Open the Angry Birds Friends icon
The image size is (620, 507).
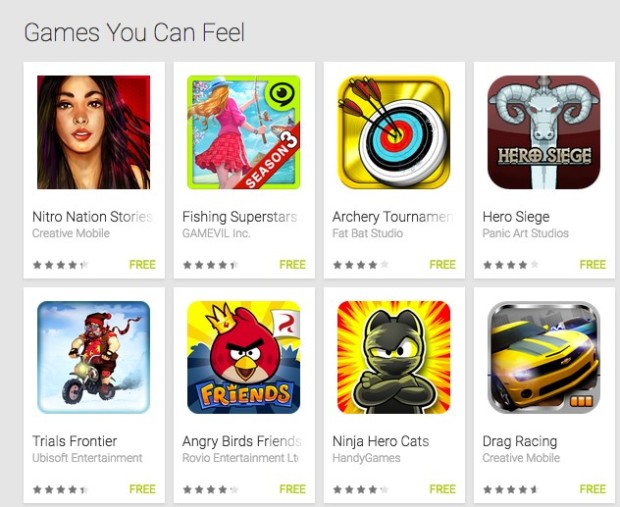(x=244, y=358)
